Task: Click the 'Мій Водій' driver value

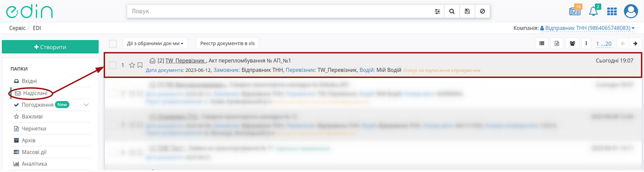Action: [389, 70]
